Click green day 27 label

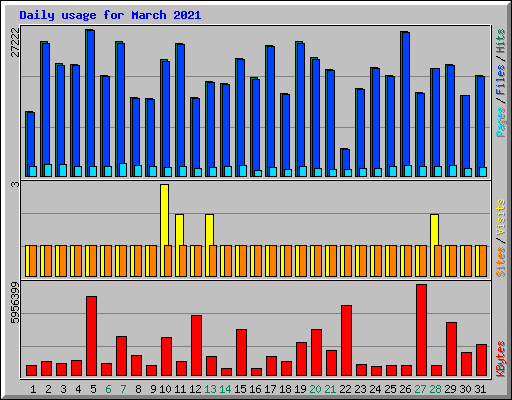[x=420, y=389]
